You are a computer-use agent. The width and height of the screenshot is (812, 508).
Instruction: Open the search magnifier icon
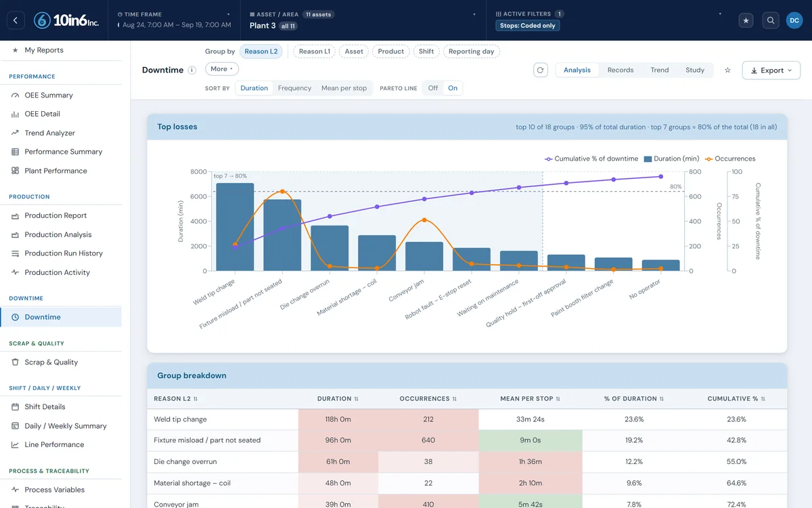[771, 20]
